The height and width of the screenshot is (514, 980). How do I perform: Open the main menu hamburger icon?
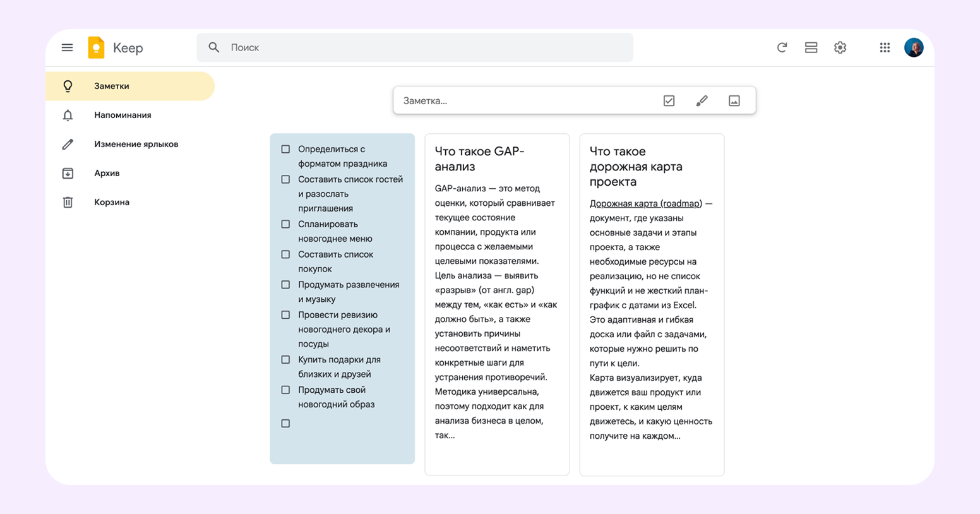click(x=67, y=47)
